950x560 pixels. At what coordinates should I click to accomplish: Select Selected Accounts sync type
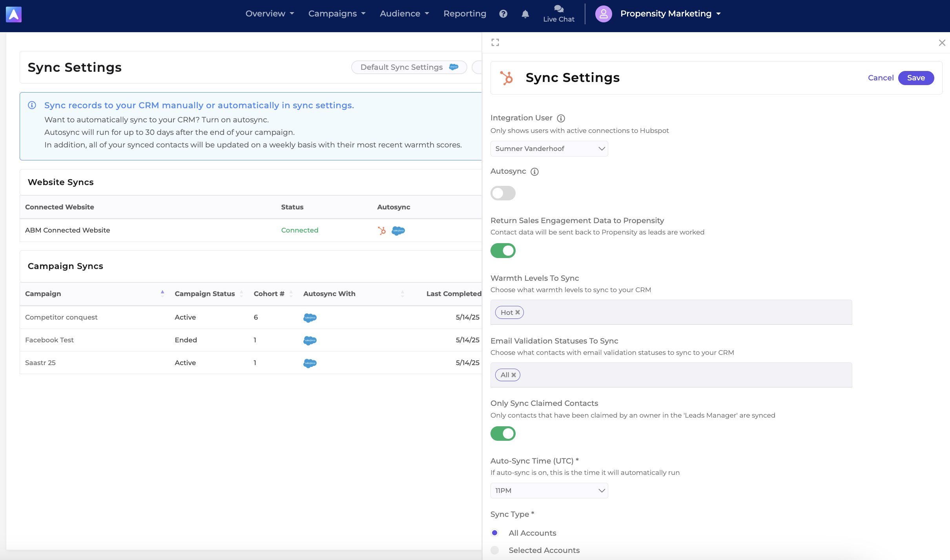point(495,550)
